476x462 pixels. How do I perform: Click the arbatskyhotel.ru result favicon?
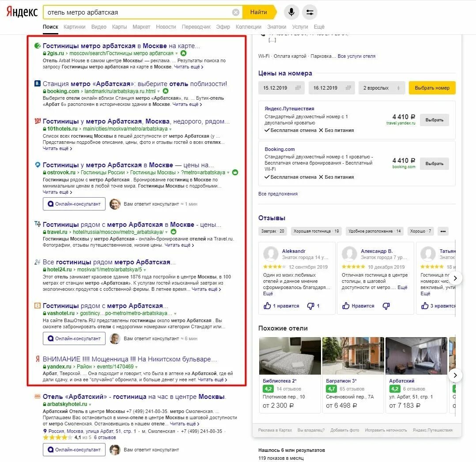pos(38,397)
